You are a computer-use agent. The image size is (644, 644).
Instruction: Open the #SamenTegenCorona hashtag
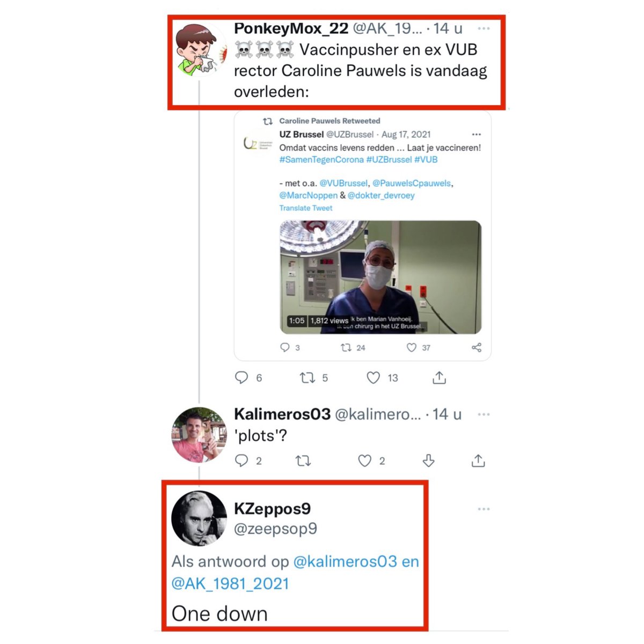coord(321,159)
